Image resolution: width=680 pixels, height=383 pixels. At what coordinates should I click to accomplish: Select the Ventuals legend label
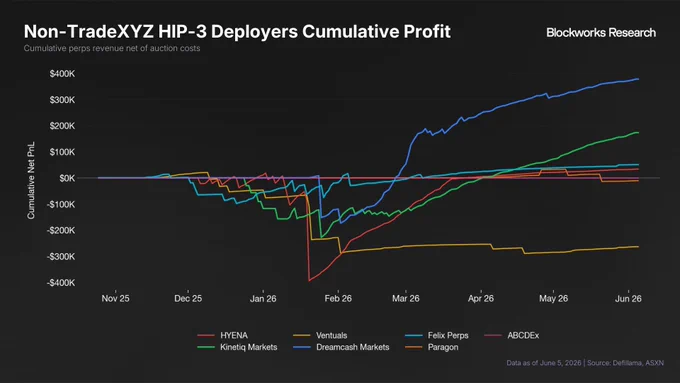coord(331,336)
